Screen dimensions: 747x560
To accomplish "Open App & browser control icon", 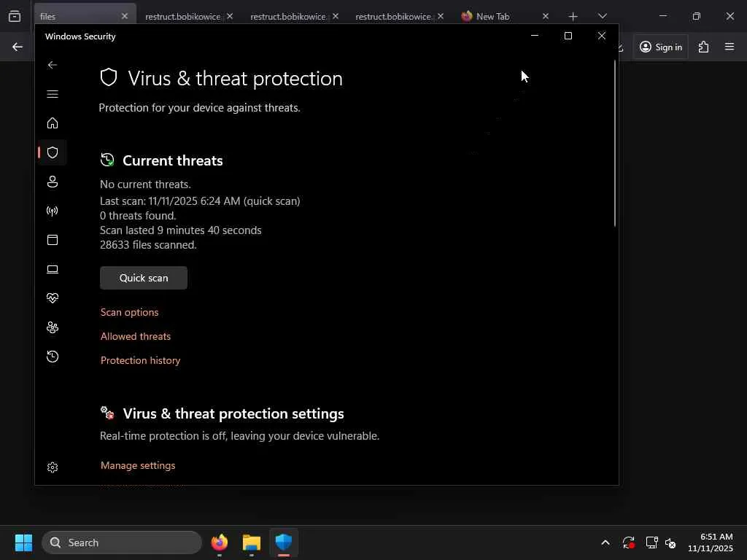I will 53,239.
